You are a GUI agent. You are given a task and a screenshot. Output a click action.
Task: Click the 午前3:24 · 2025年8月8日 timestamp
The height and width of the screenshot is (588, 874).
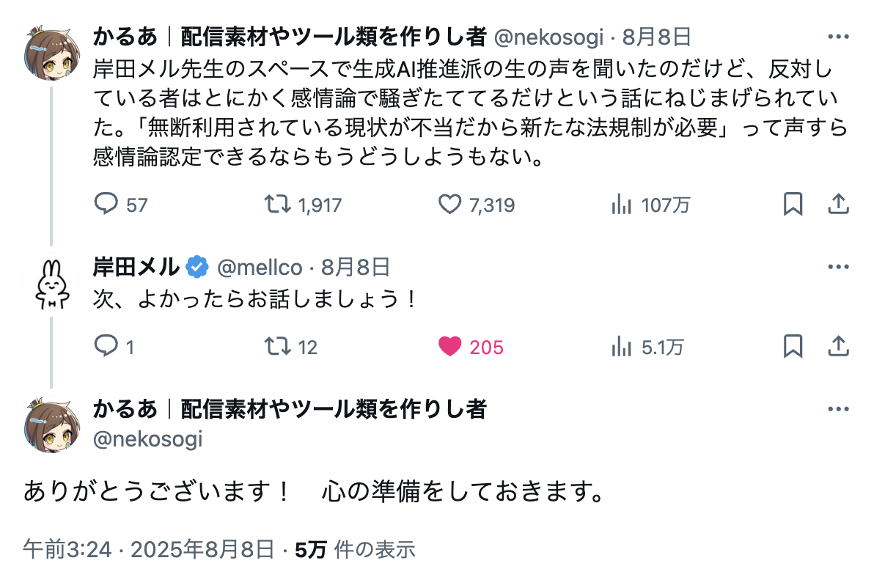tap(148, 549)
